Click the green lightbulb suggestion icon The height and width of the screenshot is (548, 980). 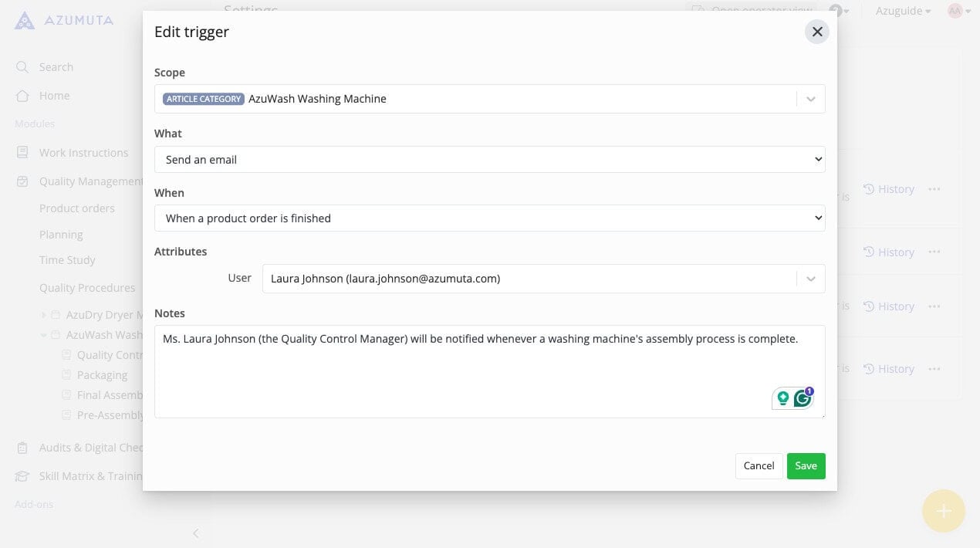[x=782, y=398]
